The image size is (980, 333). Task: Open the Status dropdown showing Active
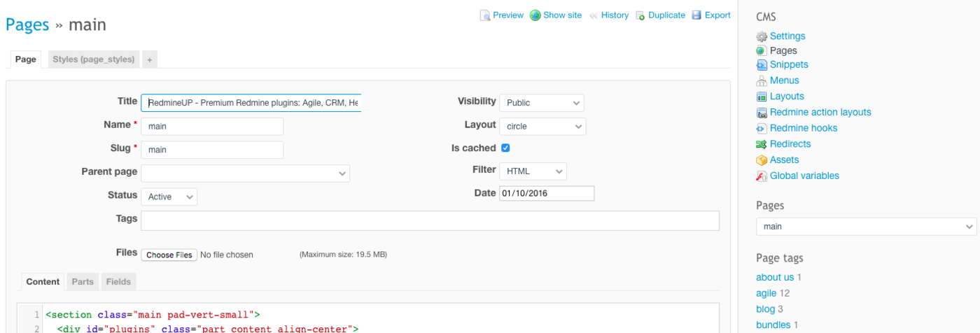(169, 197)
